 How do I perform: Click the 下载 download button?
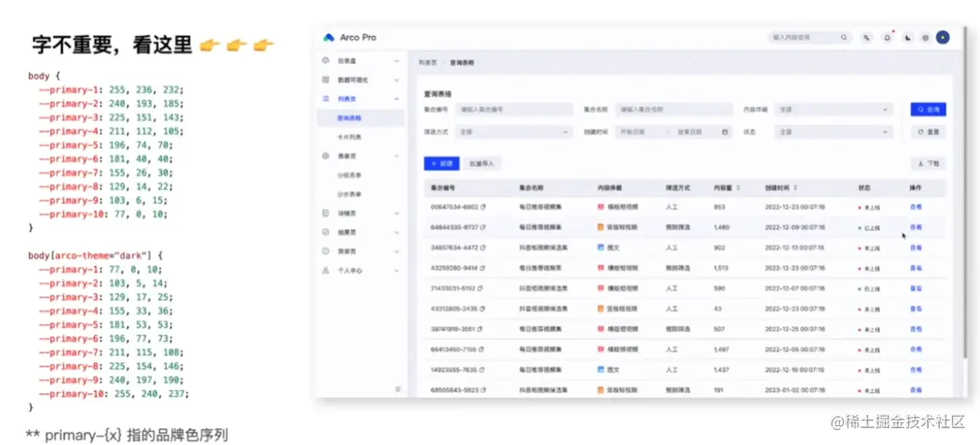928,164
